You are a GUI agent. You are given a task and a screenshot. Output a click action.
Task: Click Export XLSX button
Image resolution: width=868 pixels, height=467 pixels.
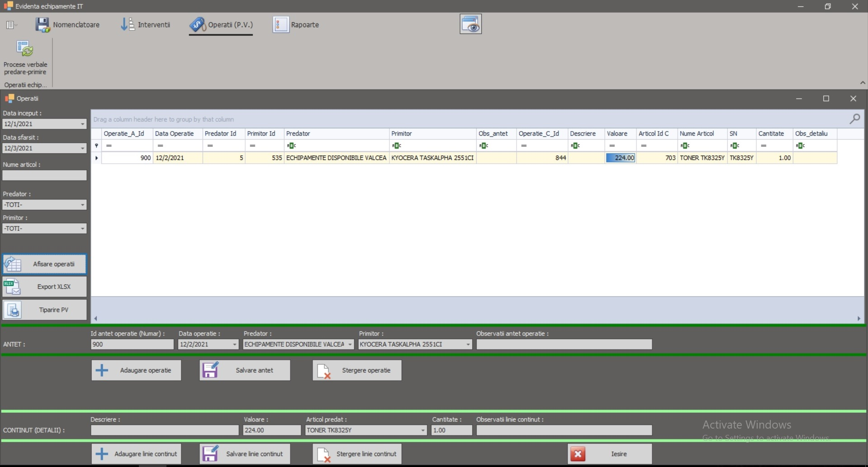[44, 287]
